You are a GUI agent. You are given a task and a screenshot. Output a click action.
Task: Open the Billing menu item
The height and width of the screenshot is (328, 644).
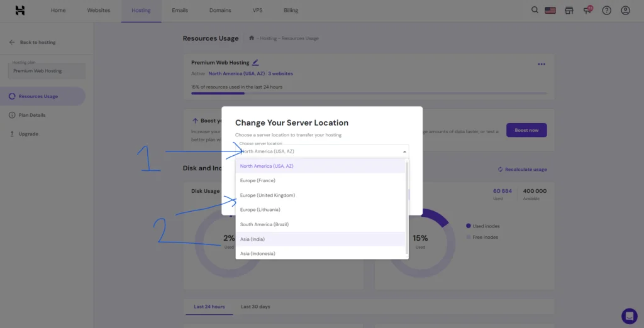pyautogui.click(x=291, y=10)
